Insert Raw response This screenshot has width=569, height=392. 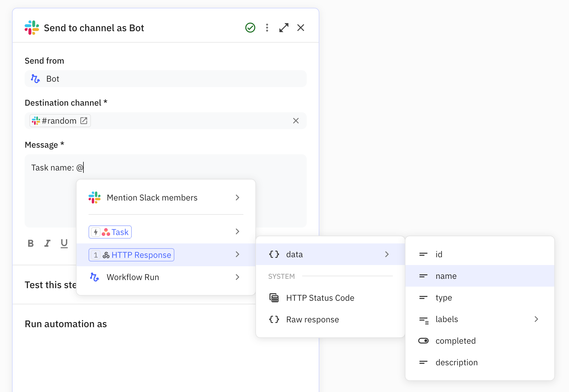(330, 319)
